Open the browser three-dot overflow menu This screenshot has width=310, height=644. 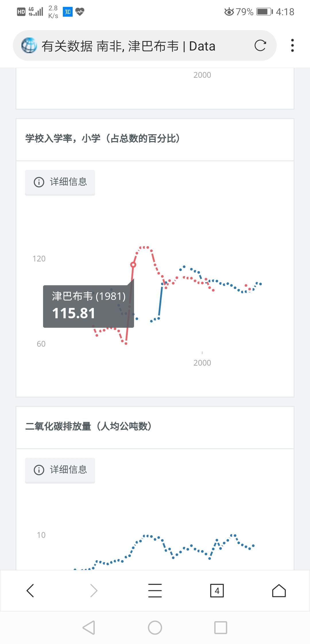click(292, 46)
